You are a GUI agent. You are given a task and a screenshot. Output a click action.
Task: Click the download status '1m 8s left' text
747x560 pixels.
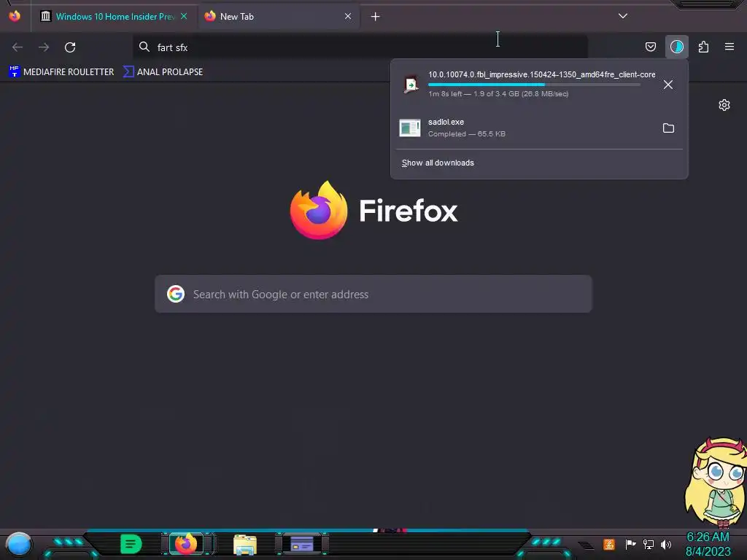[x=498, y=94]
